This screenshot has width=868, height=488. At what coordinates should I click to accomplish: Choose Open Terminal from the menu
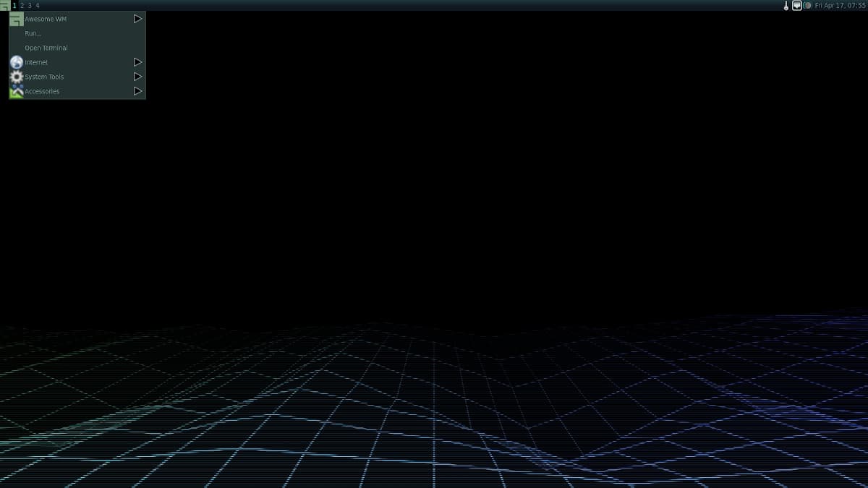[x=46, y=48]
